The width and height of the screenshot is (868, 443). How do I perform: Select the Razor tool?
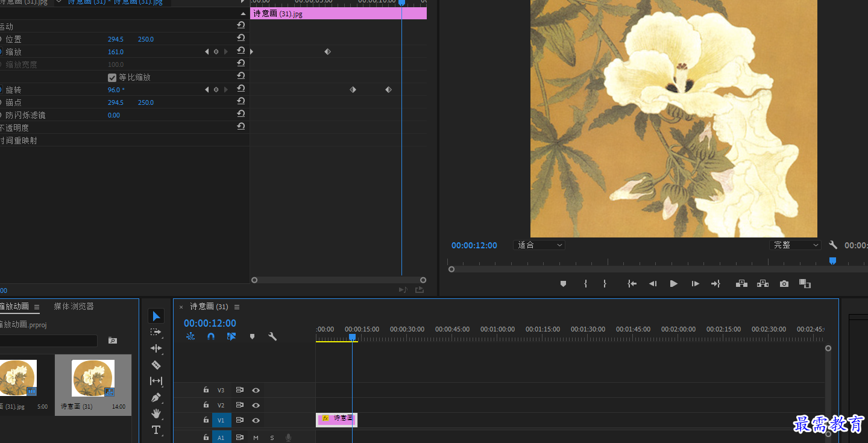click(x=156, y=365)
